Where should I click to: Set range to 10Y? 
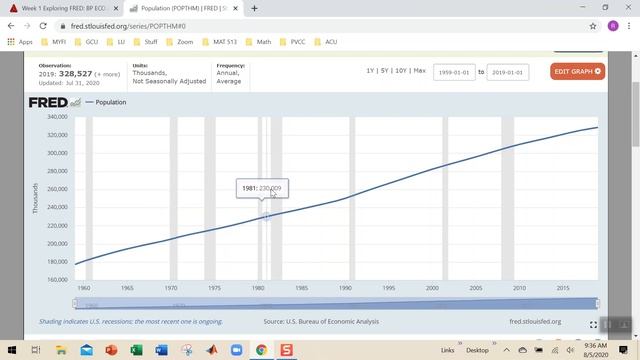tap(401, 71)
